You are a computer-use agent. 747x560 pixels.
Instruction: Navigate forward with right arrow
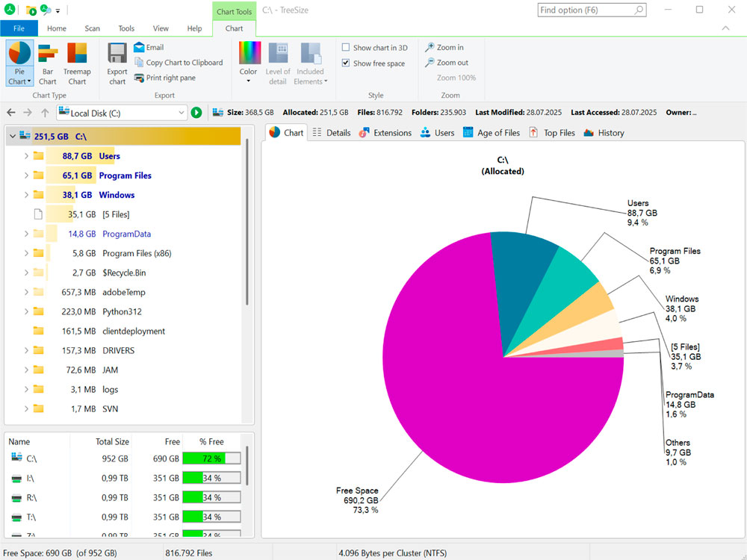pos(28,113)
